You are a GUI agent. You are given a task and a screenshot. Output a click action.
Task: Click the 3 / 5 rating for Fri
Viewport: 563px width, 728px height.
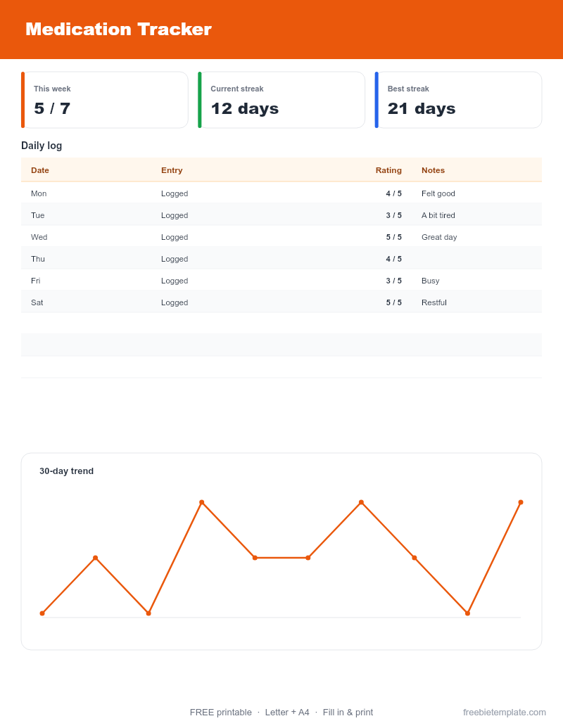[x=394, y=281]
